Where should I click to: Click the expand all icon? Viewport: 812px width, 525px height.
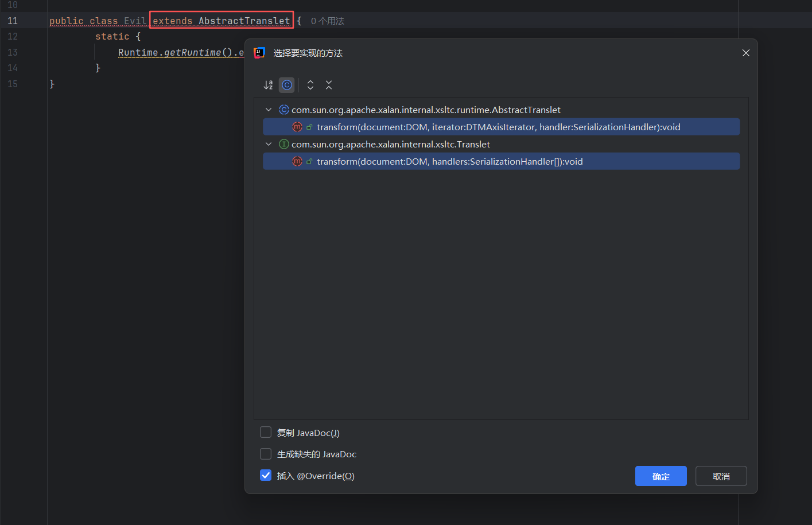coord(310,85)
